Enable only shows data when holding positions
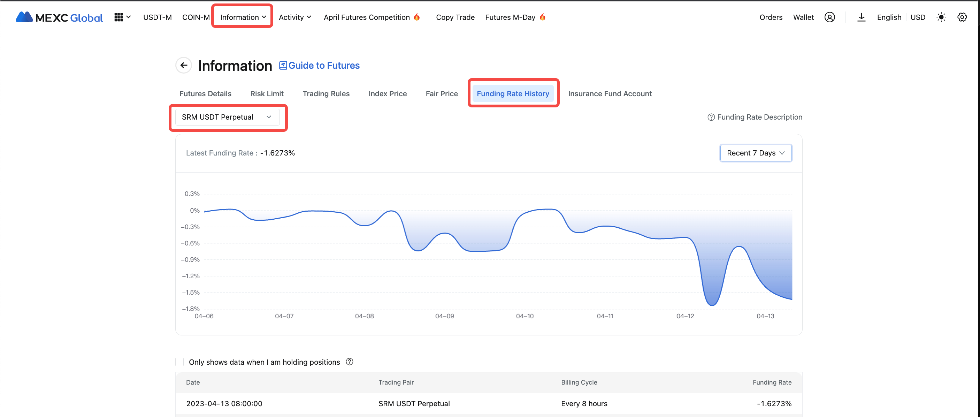Image resolution: width=980 pixels, height=417 pixels. (x=179, y=362)
